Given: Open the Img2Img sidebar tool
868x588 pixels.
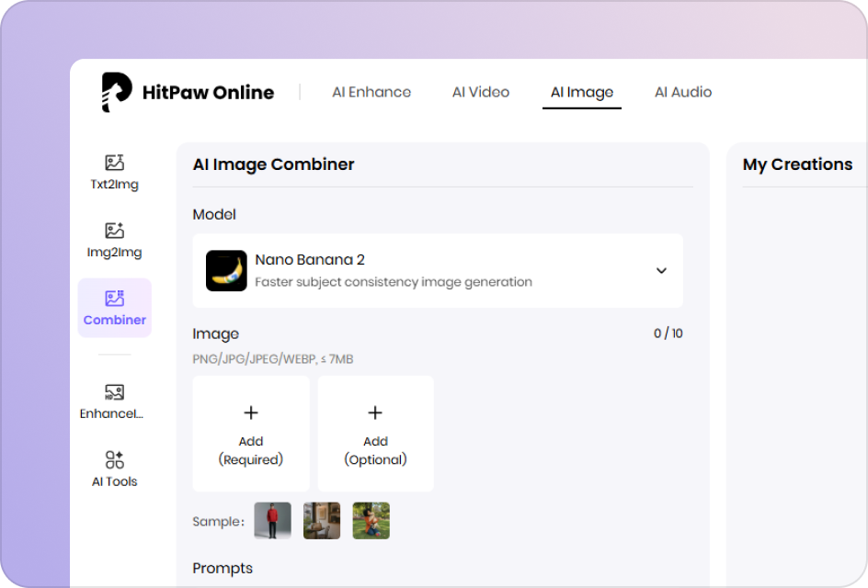Looking at the screenshot, I should click(115, 241).
